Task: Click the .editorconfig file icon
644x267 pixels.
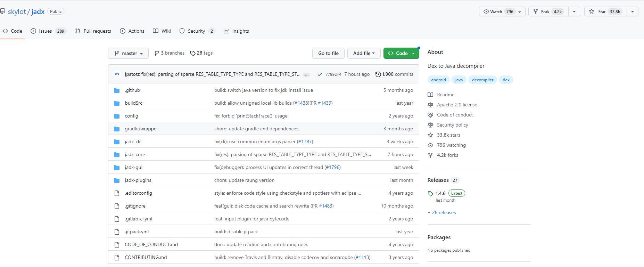Action: coord(117,193)
